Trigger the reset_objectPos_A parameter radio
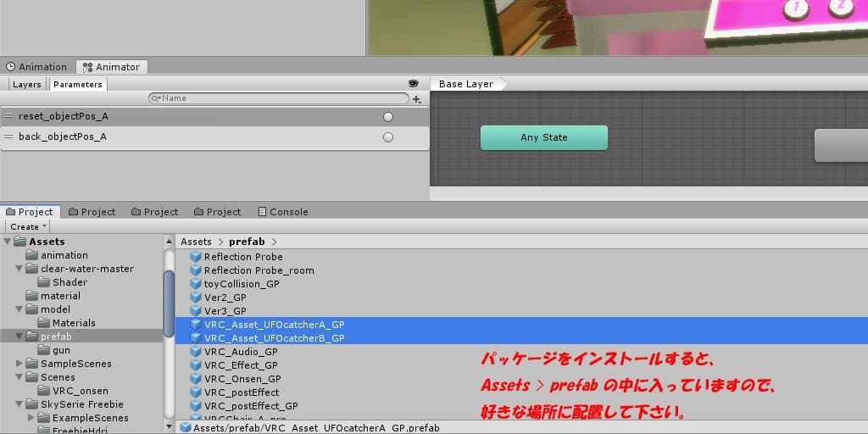The width and height of the screenshot is (868, 434). click(388, 117)
